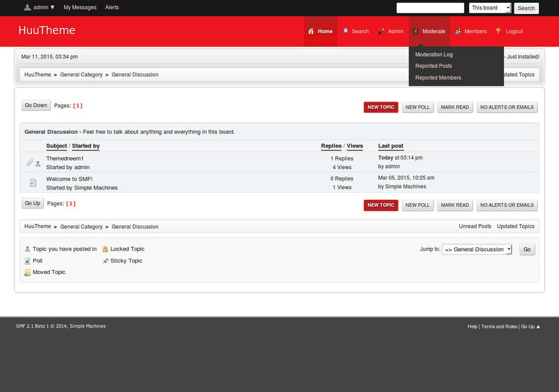Click inside the top search text field
This screenshot has width=559, height=392.
(430, 8)
